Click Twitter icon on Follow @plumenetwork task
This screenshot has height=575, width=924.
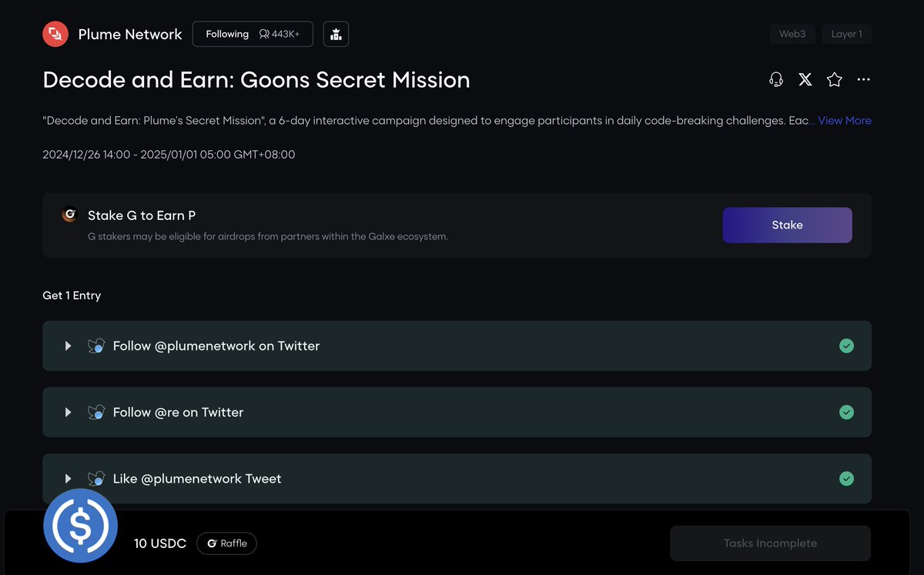coord(96,346)
